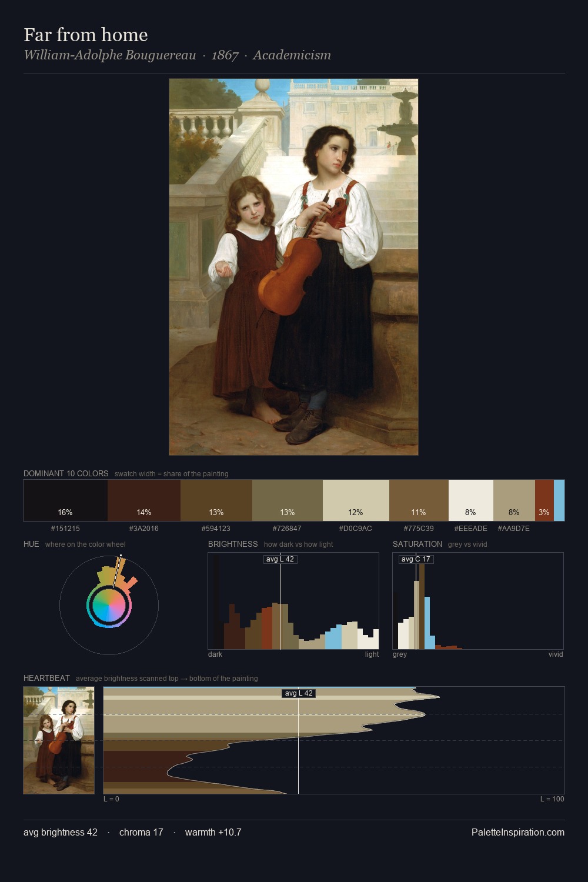Click 'avg L 42' in the brightness histogram
This screenshot has height=882, width=588.
tap(280, 559)
